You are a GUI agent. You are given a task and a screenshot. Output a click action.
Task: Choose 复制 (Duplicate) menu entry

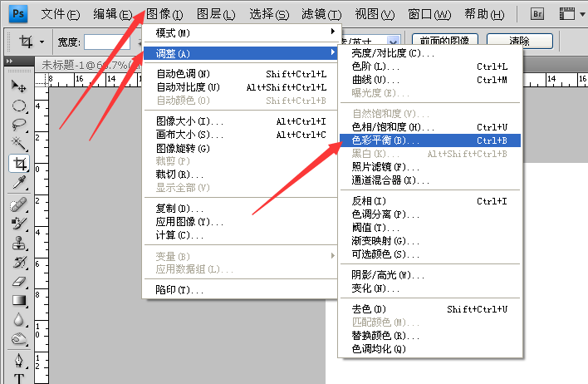pos(240,208)
